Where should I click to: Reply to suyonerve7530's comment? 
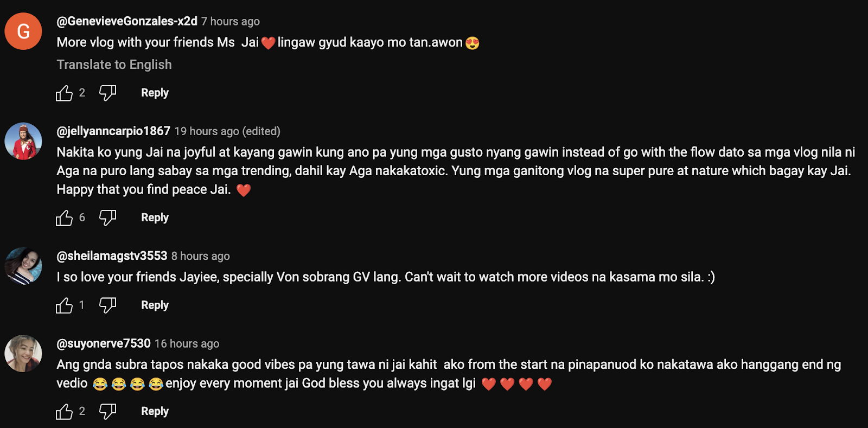coord(155,411)
